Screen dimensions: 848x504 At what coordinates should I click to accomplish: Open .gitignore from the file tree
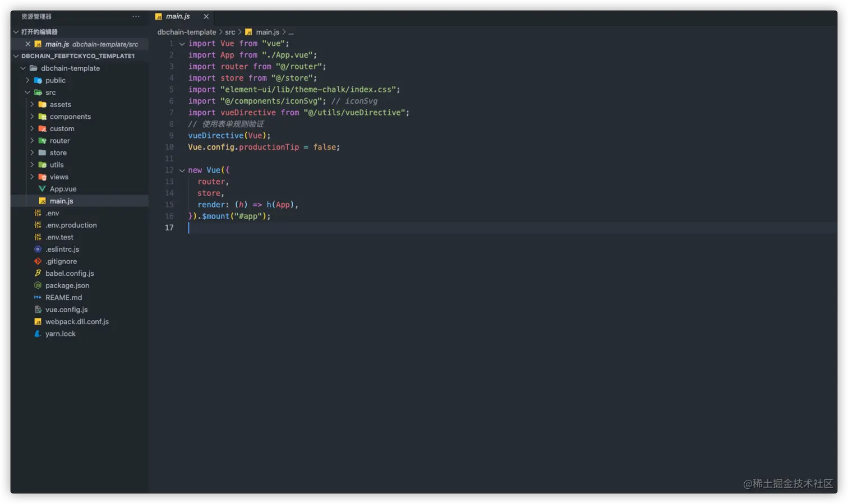click(x=61, y=261)
